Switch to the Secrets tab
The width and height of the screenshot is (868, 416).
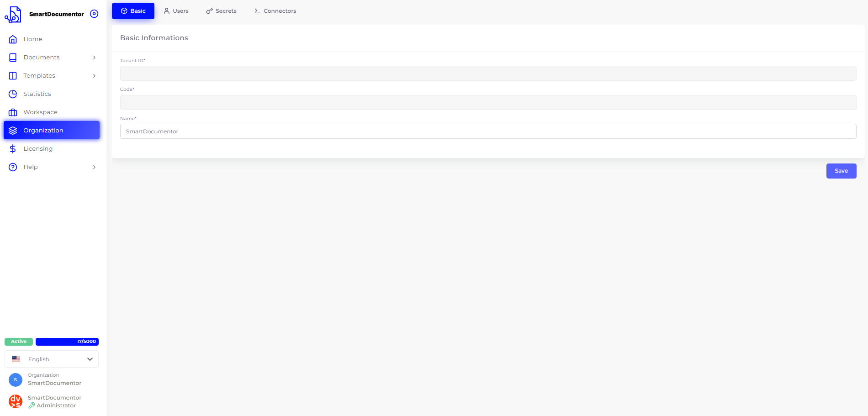(x=221, y=11)
